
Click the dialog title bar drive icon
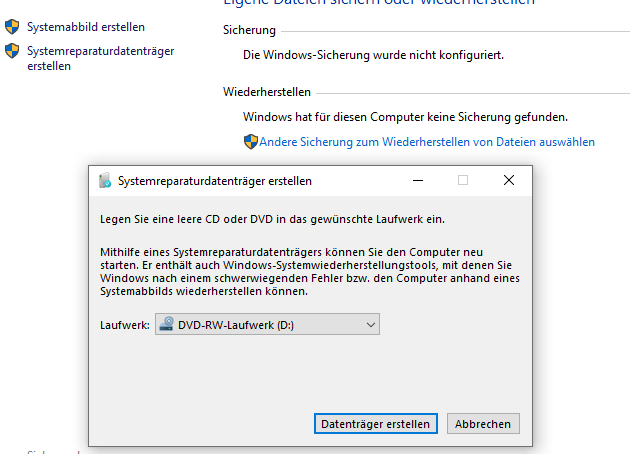click(105, 180)
